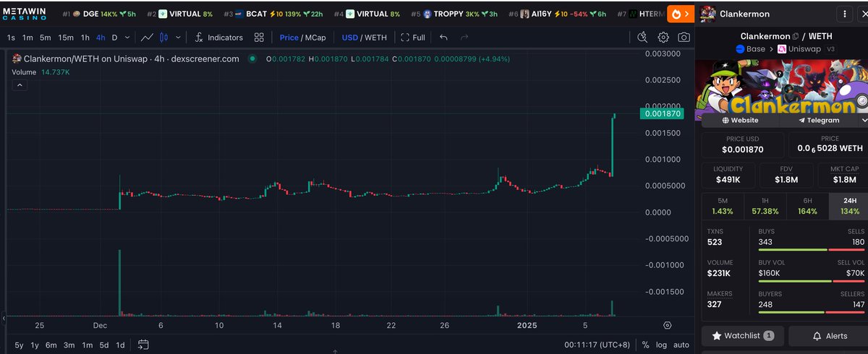The image size is (868, 354).
Task: Click the Metawin Casino logo
Action: click(x=26, y=14)
